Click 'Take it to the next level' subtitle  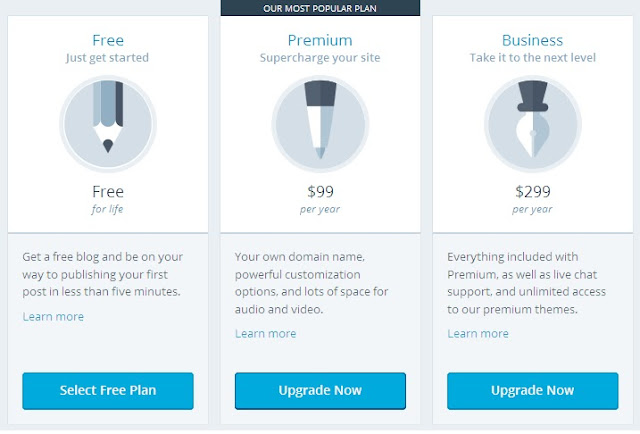coord(533,58)
